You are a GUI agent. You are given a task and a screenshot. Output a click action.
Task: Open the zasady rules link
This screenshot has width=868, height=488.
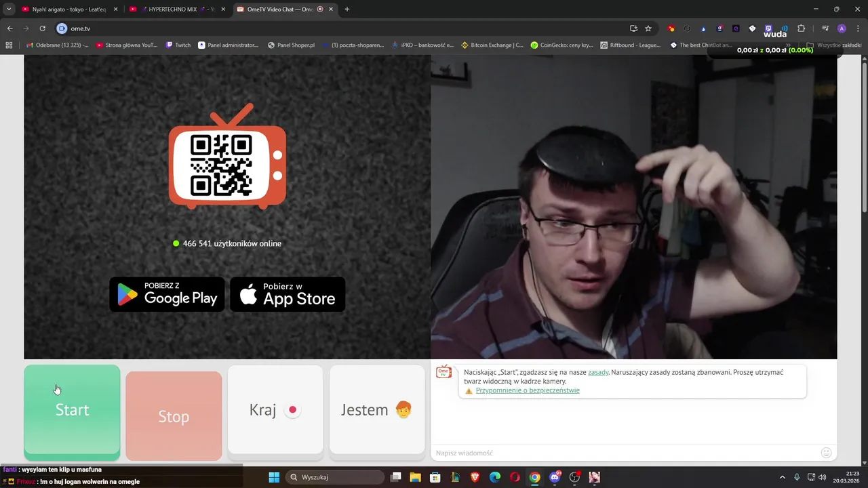[x=598, y=372]
